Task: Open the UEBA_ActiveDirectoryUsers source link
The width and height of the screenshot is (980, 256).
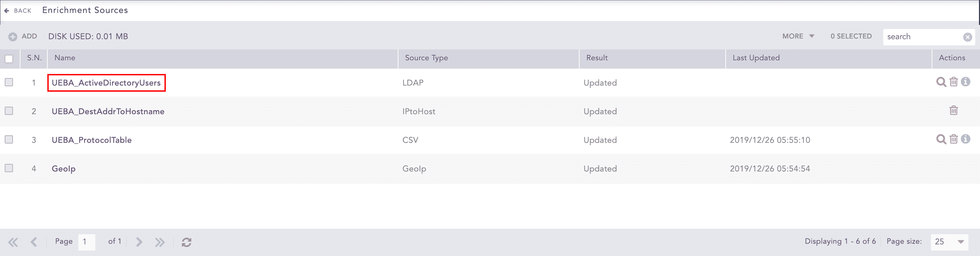Action: (x=106, y=83)
